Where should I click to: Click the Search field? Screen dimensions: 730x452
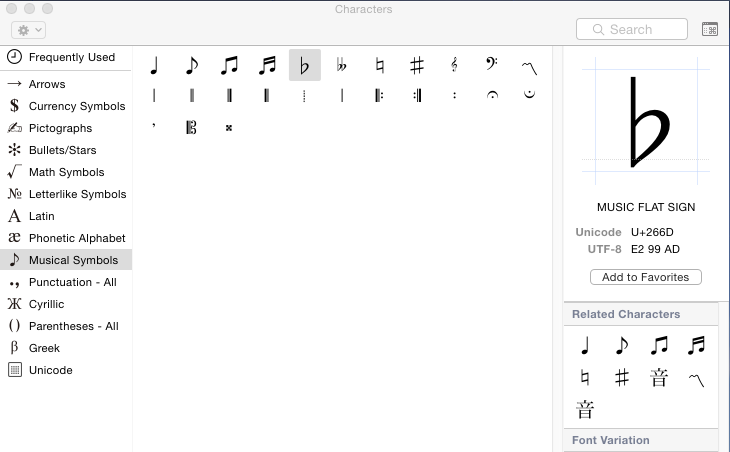coord(631,29)
